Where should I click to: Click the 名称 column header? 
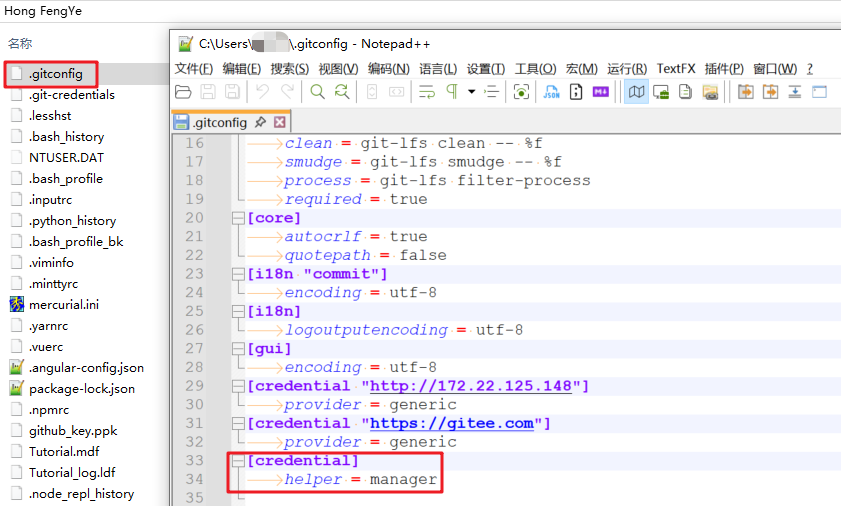[20, 43]
